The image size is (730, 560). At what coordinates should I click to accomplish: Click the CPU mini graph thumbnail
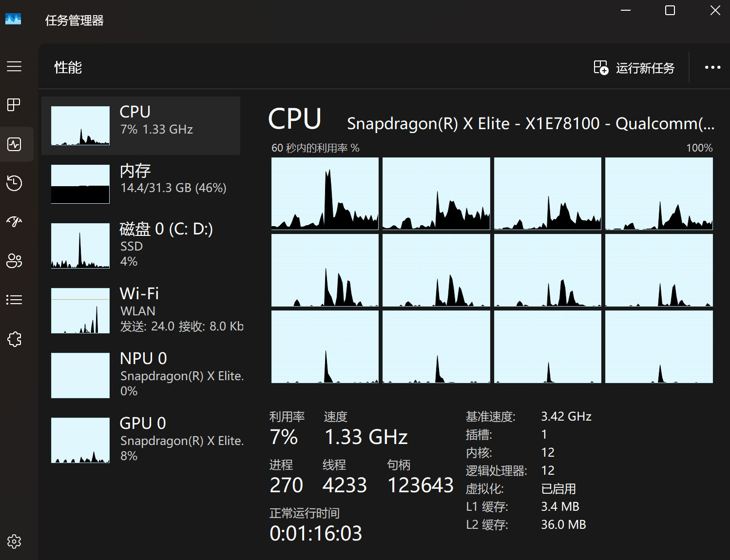[x=80, y=126]
